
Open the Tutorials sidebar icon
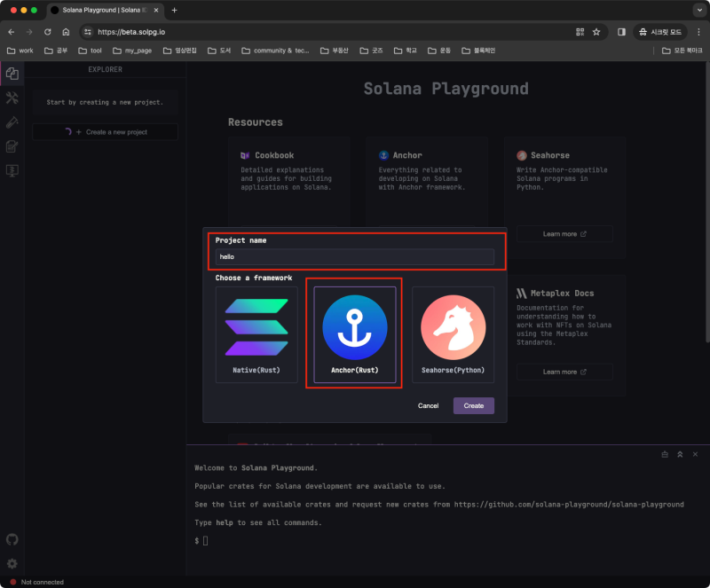point(12,146)
